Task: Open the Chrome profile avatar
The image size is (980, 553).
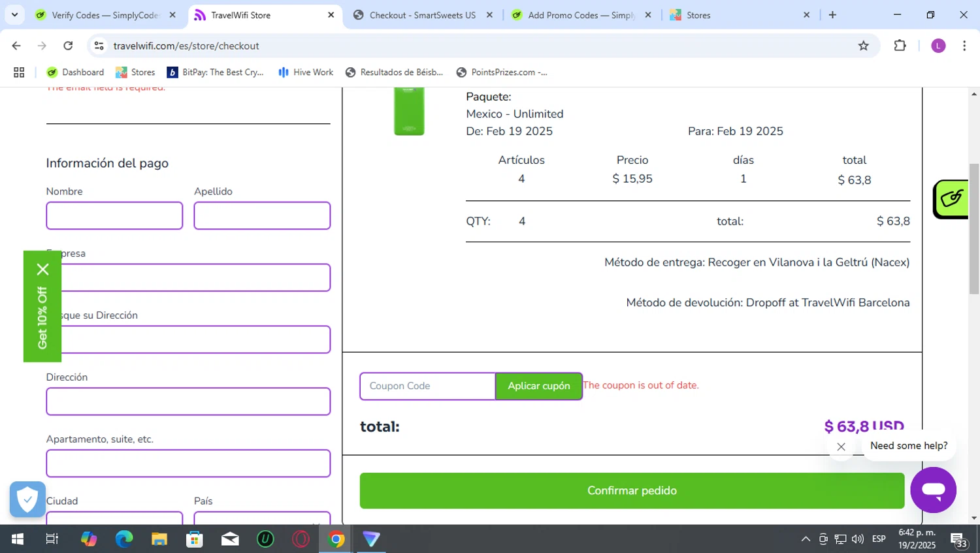Action: click(x=938, y=46)
